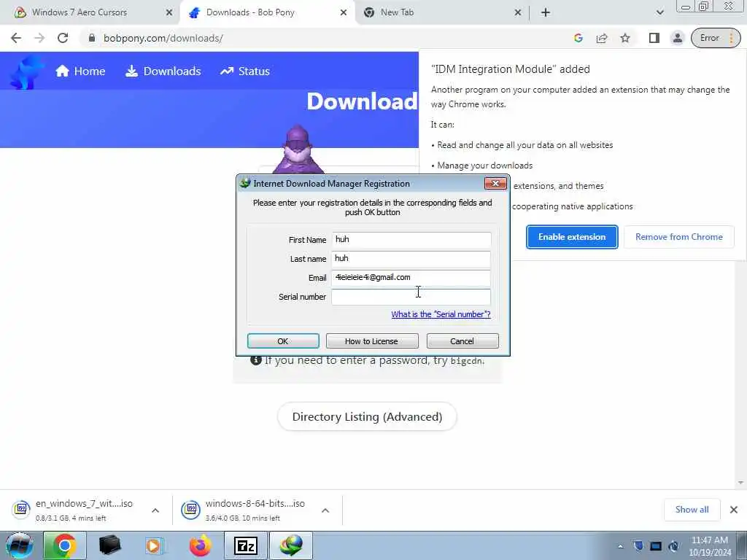Open 7-Zip from the taskbar

[246, 545]
